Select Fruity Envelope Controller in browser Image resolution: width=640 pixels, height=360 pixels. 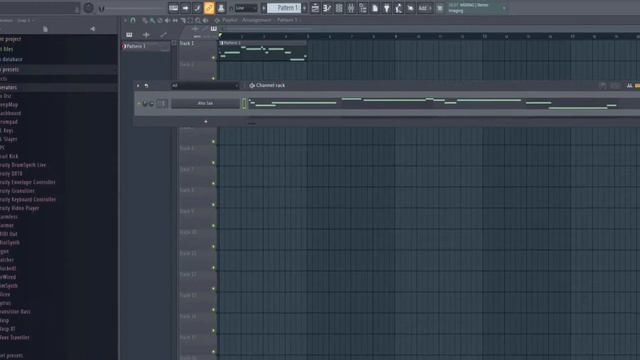coord(28,182)
